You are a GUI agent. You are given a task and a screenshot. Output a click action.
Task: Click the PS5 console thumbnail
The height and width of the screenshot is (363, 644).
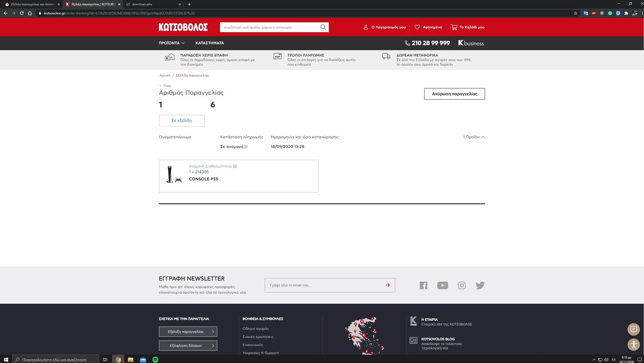(174, 174)
